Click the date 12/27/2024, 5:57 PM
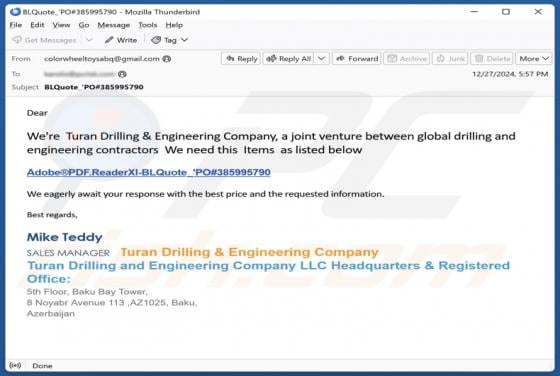 coord(510,74)
